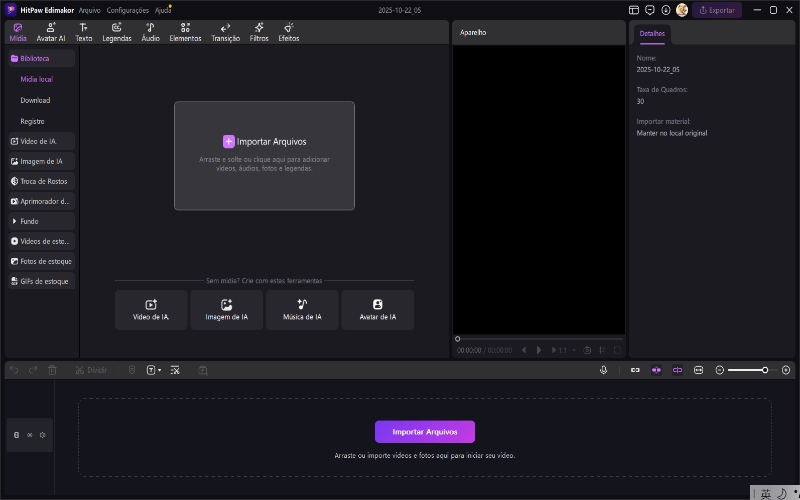Click the redo arrow in timeline toolbar
Viewport: 800px width, 500px height.
pos(33,370)
